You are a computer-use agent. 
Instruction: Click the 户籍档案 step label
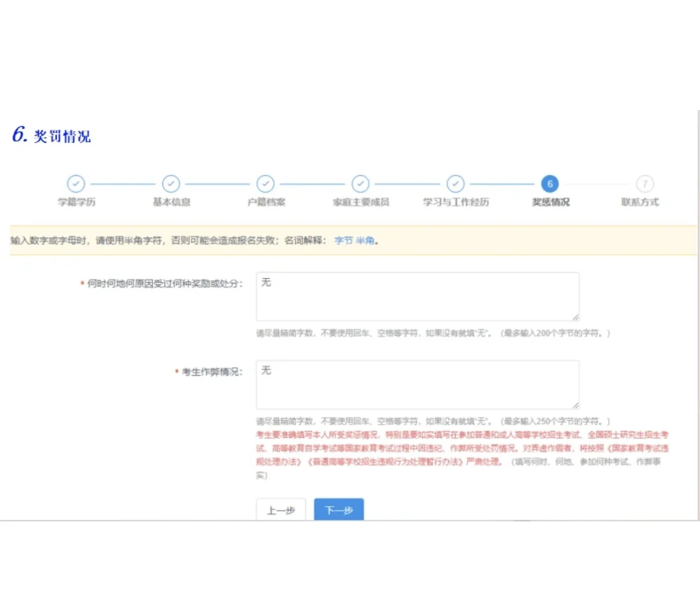pos(266,202)
